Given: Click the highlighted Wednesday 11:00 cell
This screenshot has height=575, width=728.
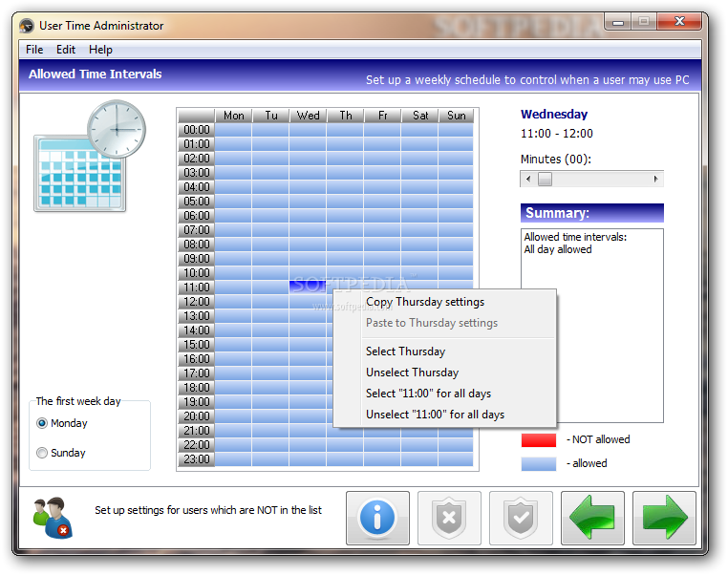Looking at the screenshot, I should [x=309, y=287].
